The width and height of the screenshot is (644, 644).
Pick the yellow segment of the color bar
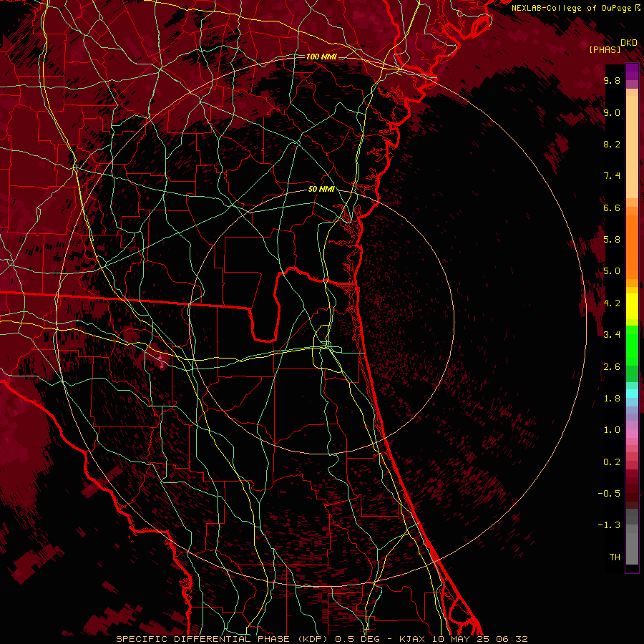632,306
